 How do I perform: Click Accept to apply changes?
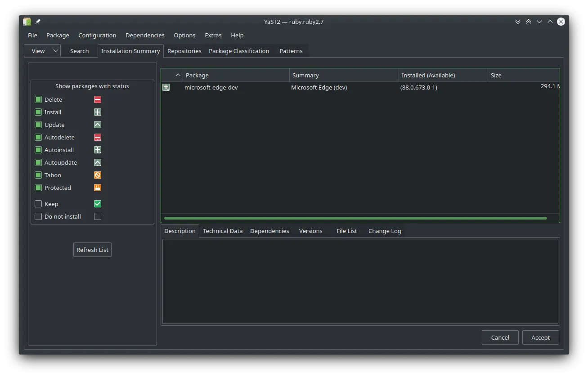540,337
